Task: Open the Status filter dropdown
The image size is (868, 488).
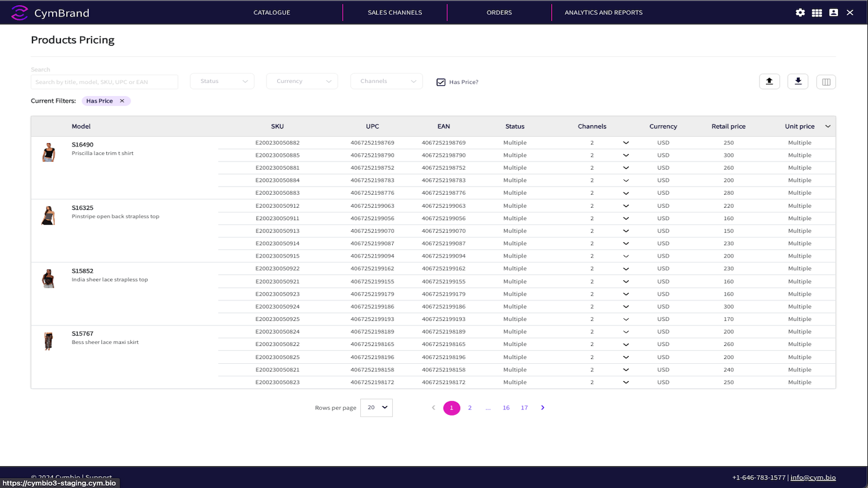Action: pyautogui.click(x=222, y=81)
